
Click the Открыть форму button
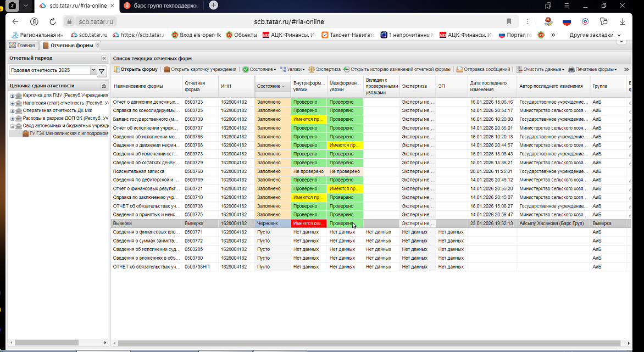(x=136, y=69)
